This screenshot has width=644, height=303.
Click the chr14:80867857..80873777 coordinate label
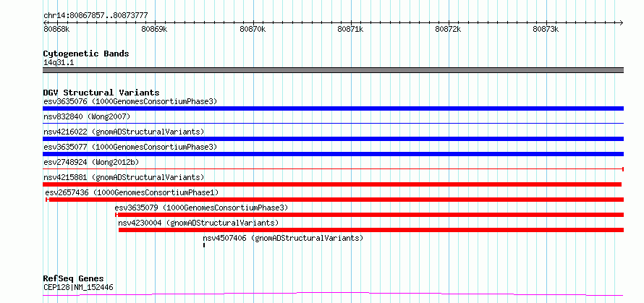(x=96, y=16)
